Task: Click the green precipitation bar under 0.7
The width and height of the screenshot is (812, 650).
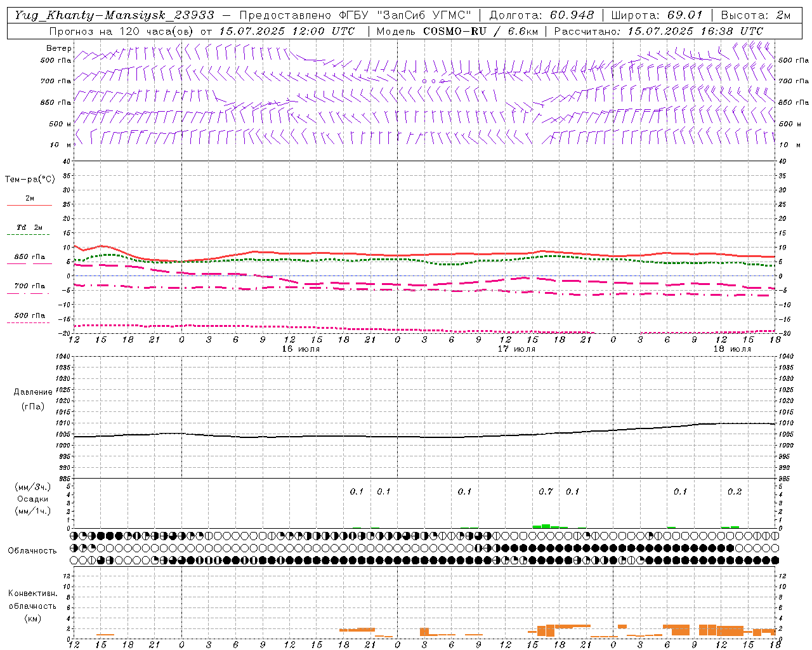Action: pyautogui.click(x=546, y=526)
